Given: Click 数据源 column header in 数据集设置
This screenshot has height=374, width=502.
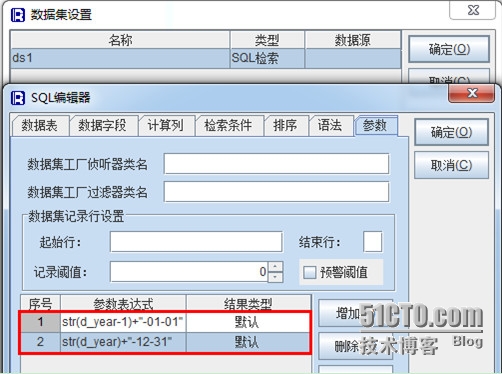Looking at the screenshot, I should (x=353, y=40).
